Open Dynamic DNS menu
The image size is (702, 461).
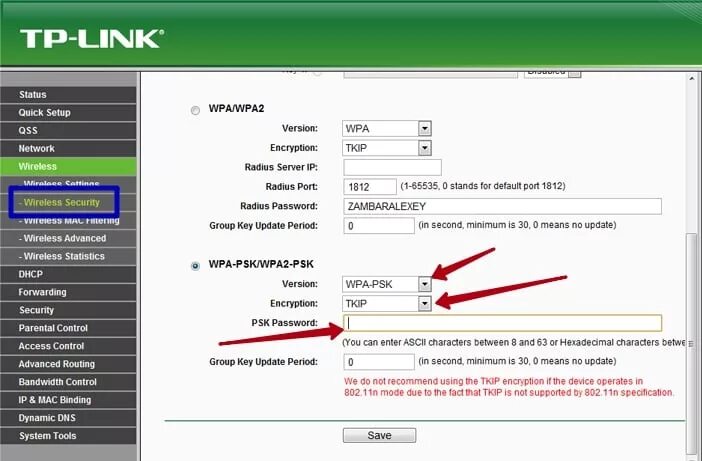68,418
